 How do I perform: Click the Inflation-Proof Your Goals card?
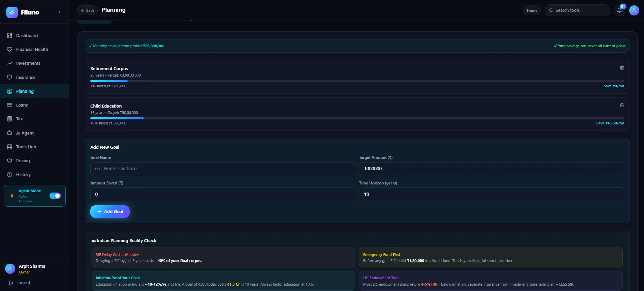(223, 281)
